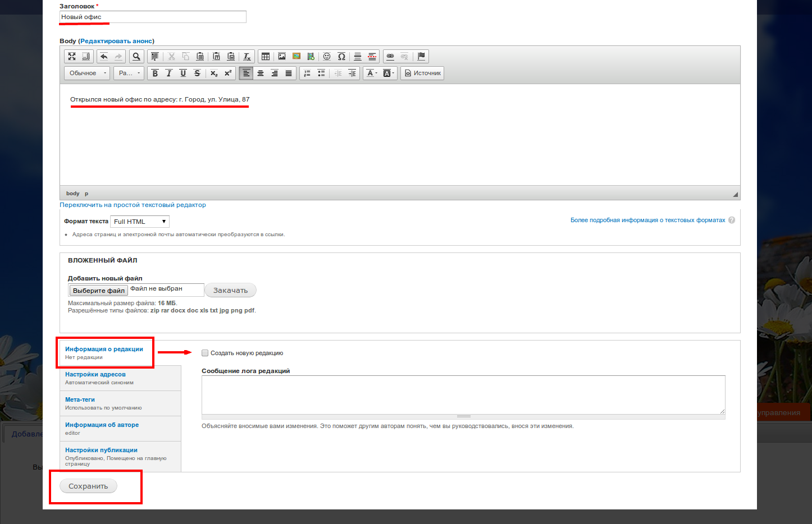Toggle Источник source view

(422, 73)
